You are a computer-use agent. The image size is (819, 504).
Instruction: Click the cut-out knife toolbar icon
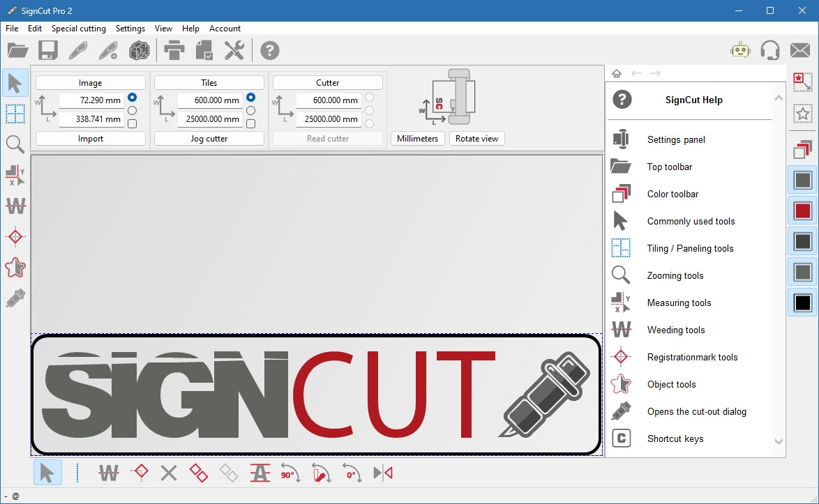(78, 51)
